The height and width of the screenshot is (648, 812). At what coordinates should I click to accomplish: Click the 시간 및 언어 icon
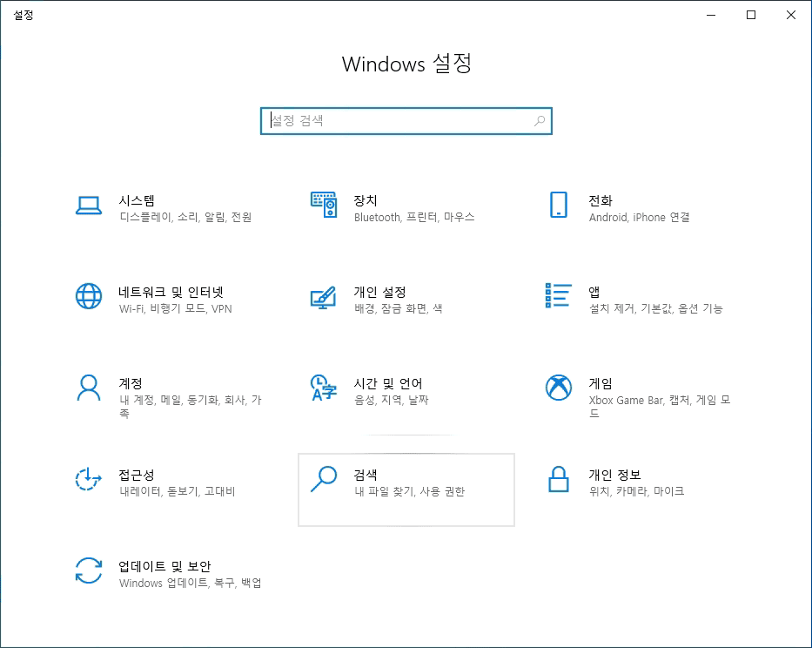click(324, 388)
